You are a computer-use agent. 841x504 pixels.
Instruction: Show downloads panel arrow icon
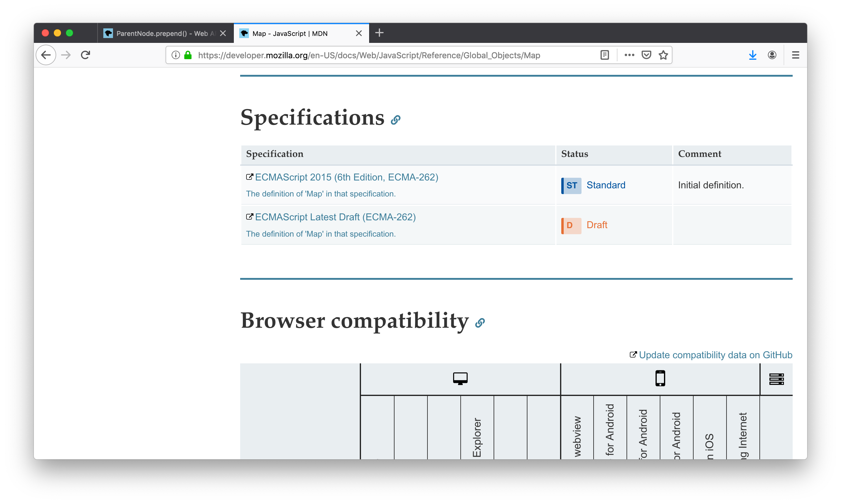click(x=752, y=55)
